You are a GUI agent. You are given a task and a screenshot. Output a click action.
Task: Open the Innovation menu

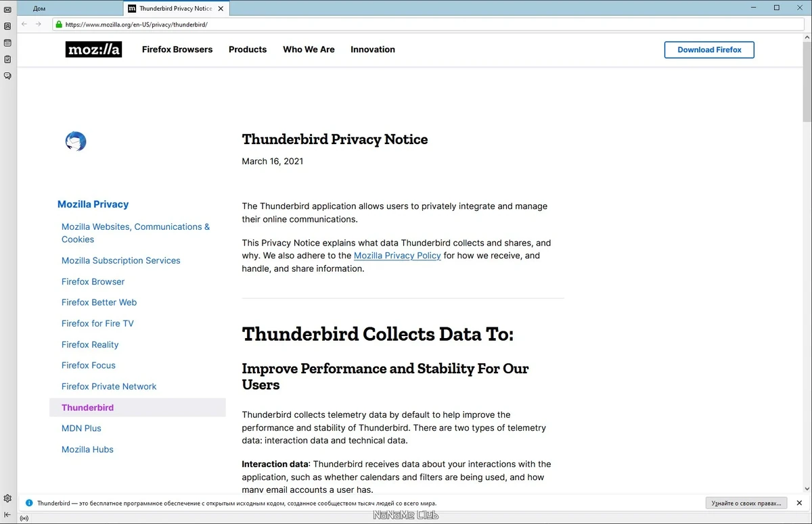pos(373,49)
